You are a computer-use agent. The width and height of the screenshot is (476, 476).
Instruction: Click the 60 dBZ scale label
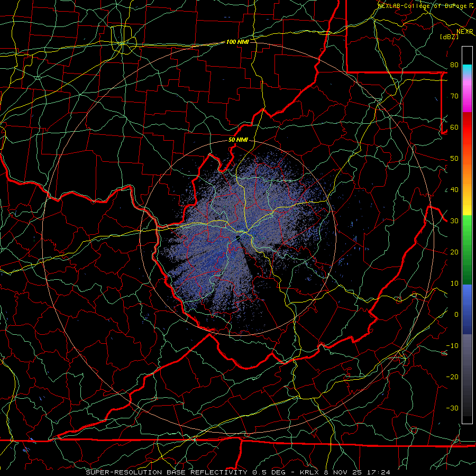(x=454, y=127)
